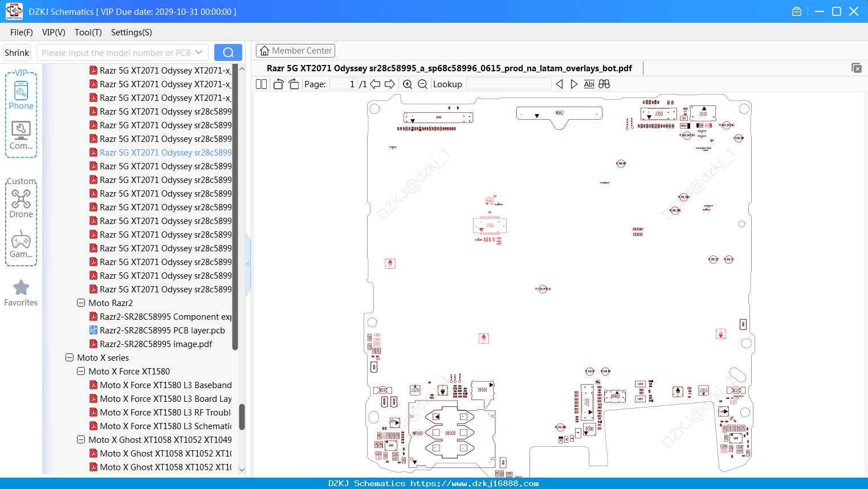
Task: Zoom in on the PDF
Action: 407,84
